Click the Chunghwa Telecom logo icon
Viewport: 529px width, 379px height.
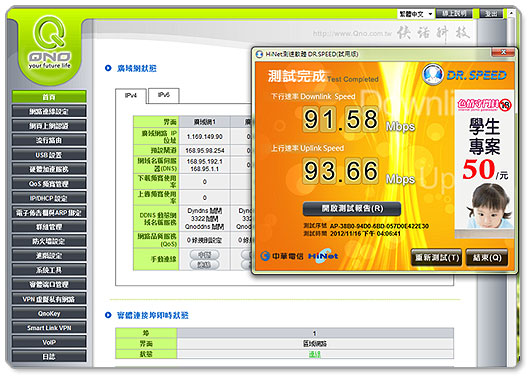[x=265, y=256]
